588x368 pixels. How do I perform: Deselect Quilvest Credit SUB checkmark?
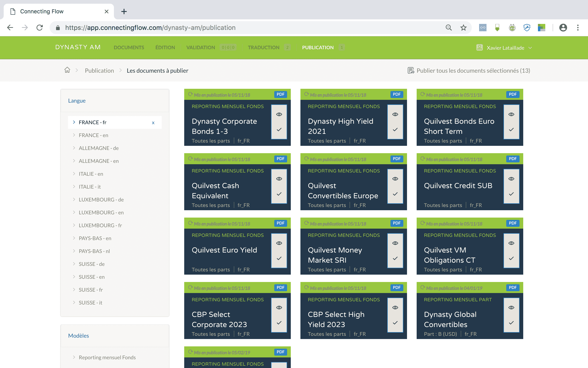click(511, 194)
